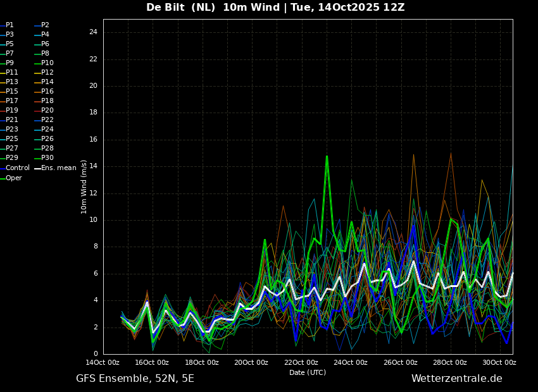Click the Wetterzentrale.de text
This screenshot has width=538, height=392.
point(457,379)
